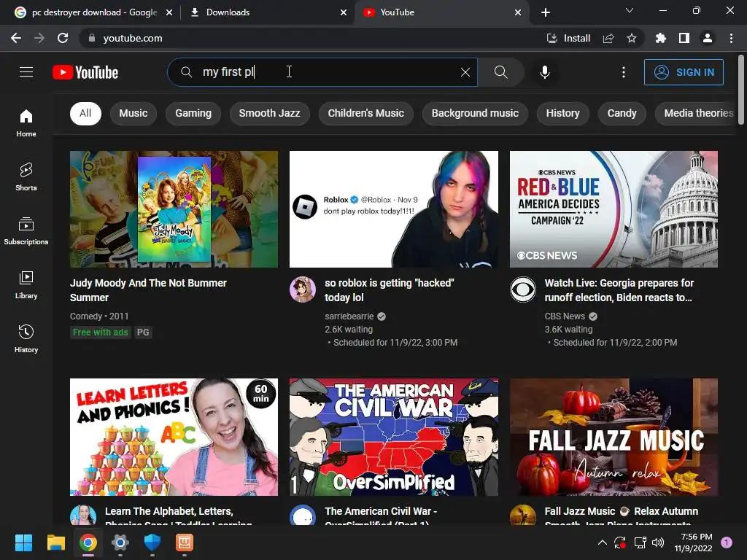The image size is (747, 560).
Task: Filter by Smooth Jazz chip
Action: pos(270,113)
